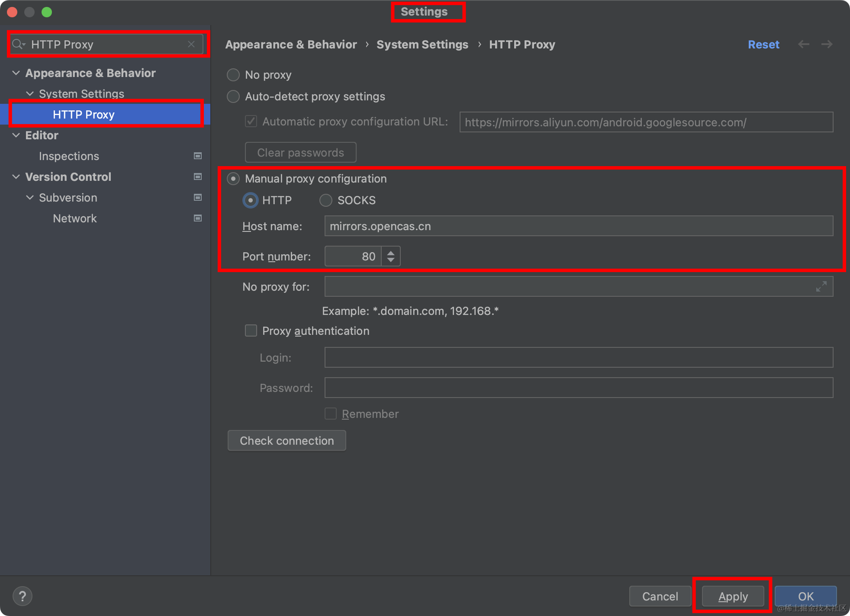Select HTTP Proxy in settings tree

(105, 114)
